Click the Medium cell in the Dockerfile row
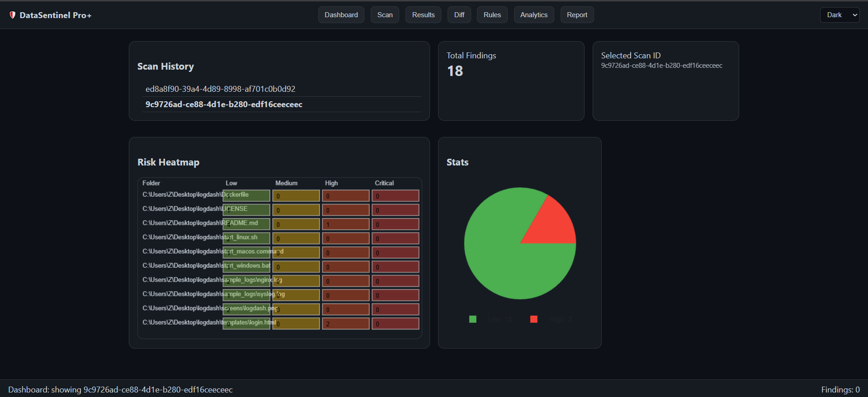Image resolution: width=868 pixels, height=397 pixels. click(x=296, y=196)
